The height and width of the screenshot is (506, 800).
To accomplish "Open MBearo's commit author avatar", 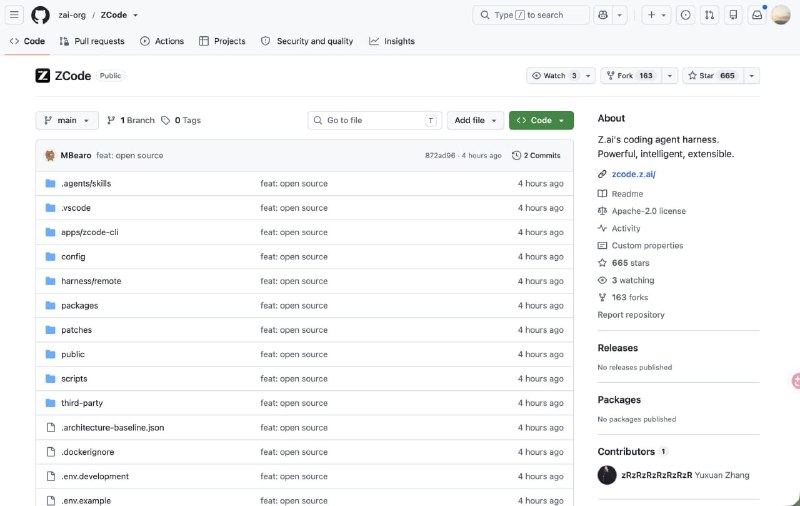I will 50,155.
